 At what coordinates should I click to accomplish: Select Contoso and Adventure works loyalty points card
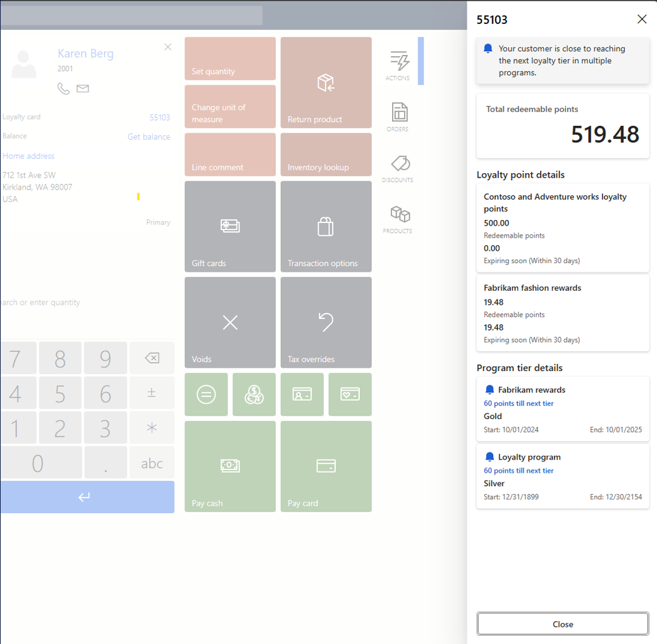[x=562, y=228]
